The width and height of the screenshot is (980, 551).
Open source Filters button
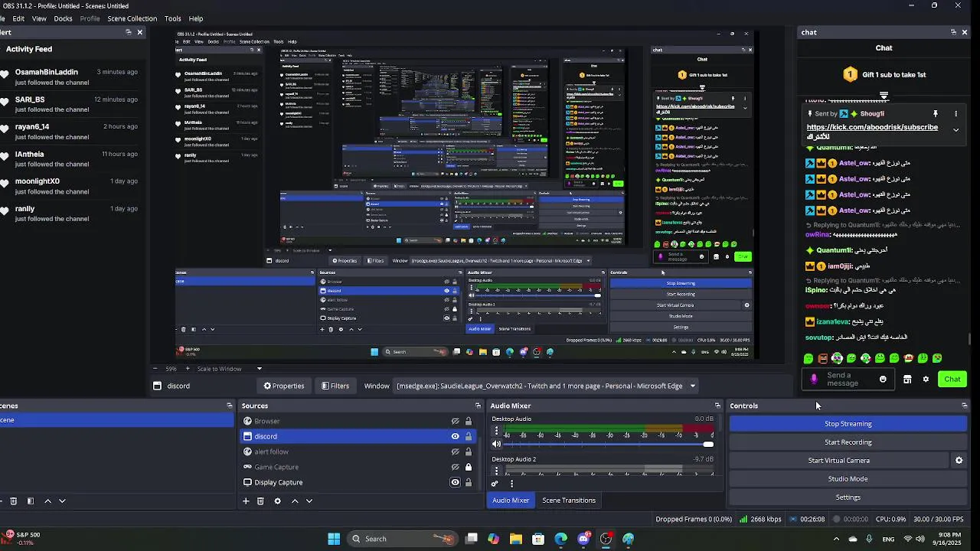[x=335, y=386]
